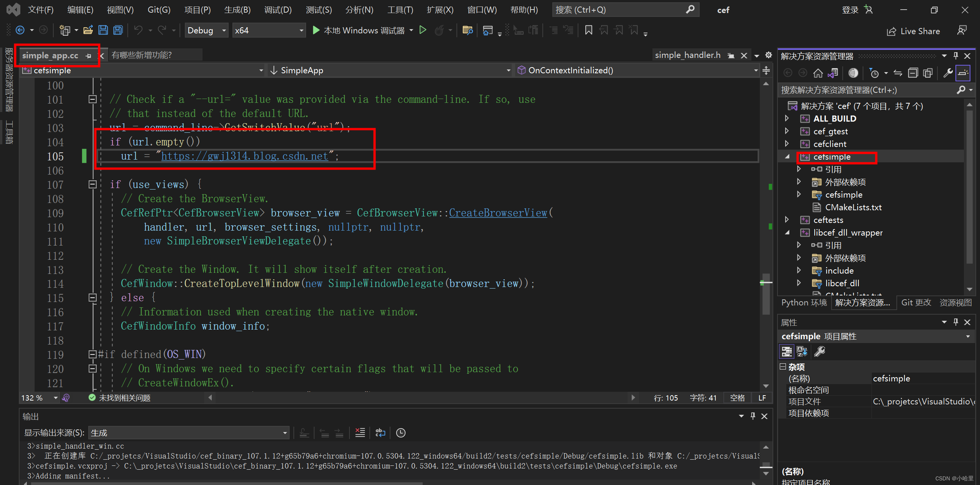Viewport: 980px width, 485px height.
Task: Click Find in Files folder-search icon
Action: (468, 30)
